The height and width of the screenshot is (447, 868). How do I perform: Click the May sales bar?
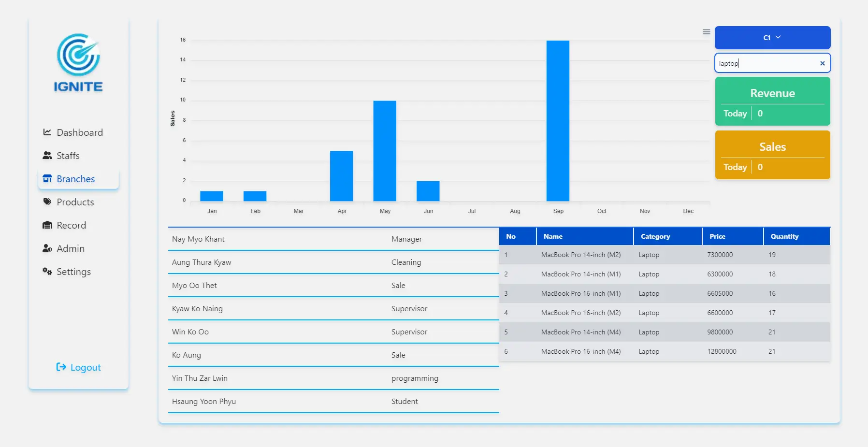[385, 151]
